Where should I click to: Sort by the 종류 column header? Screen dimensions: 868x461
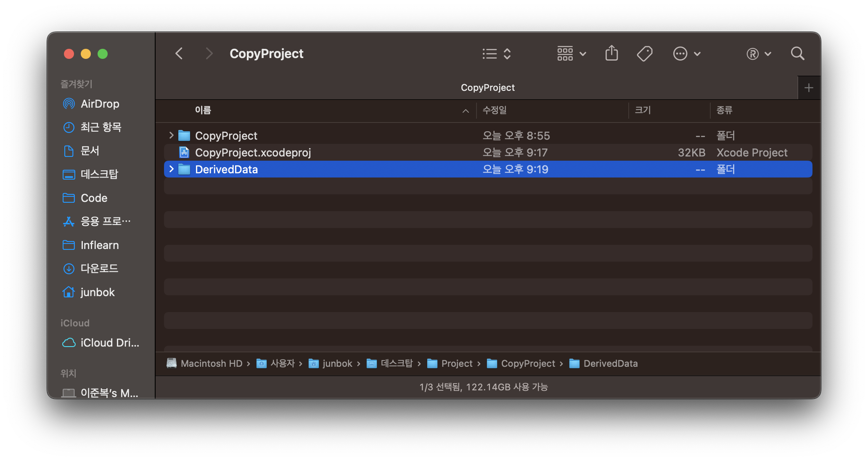point(724,110)
